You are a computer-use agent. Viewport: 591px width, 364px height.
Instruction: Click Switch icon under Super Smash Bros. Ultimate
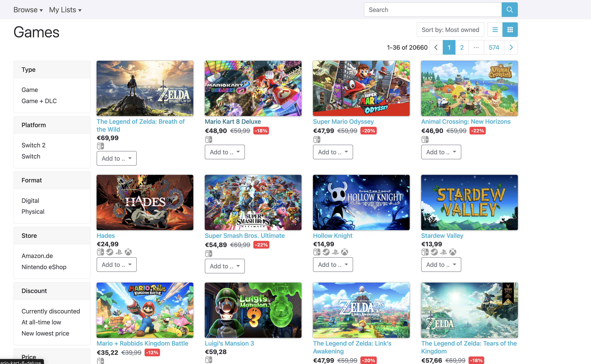pyautogui.click(x=208, y=254)
